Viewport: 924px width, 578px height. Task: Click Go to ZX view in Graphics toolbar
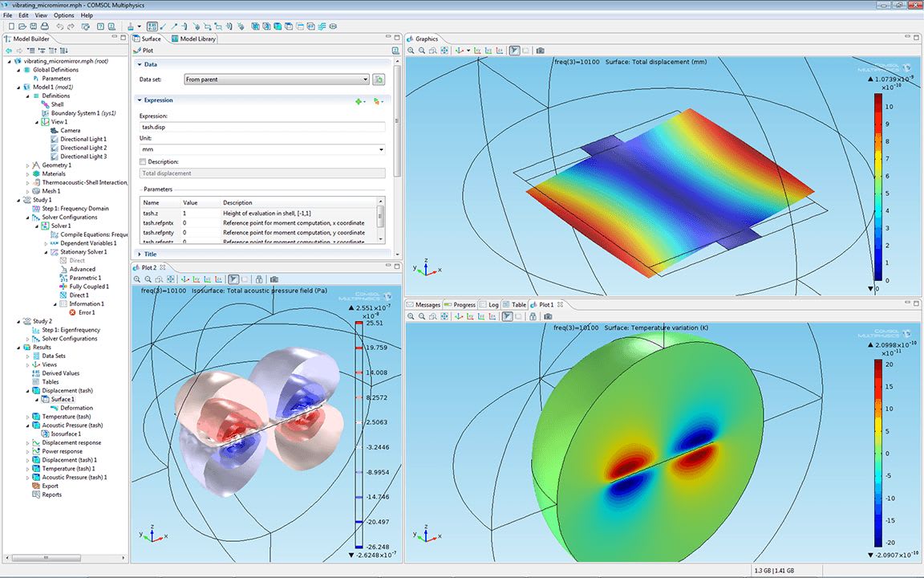pos(500,51)
